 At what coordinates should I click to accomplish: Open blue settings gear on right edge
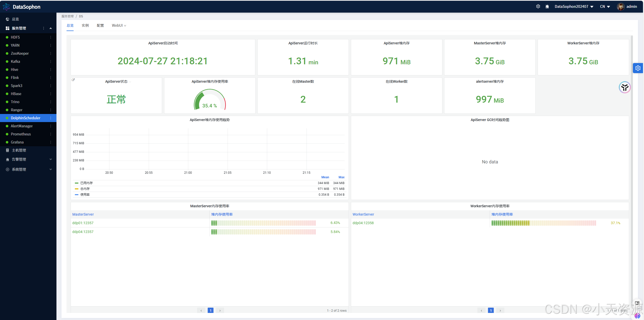point(638,68)
